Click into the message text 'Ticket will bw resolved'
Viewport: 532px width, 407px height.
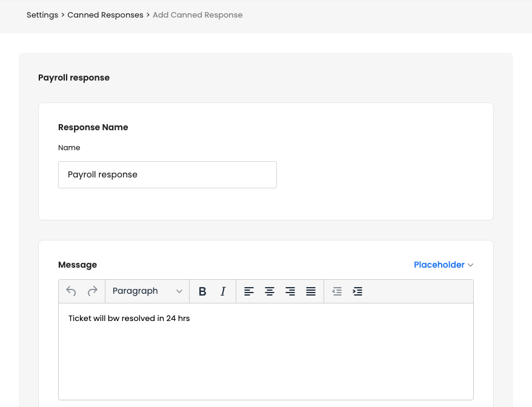pos(129,319)
